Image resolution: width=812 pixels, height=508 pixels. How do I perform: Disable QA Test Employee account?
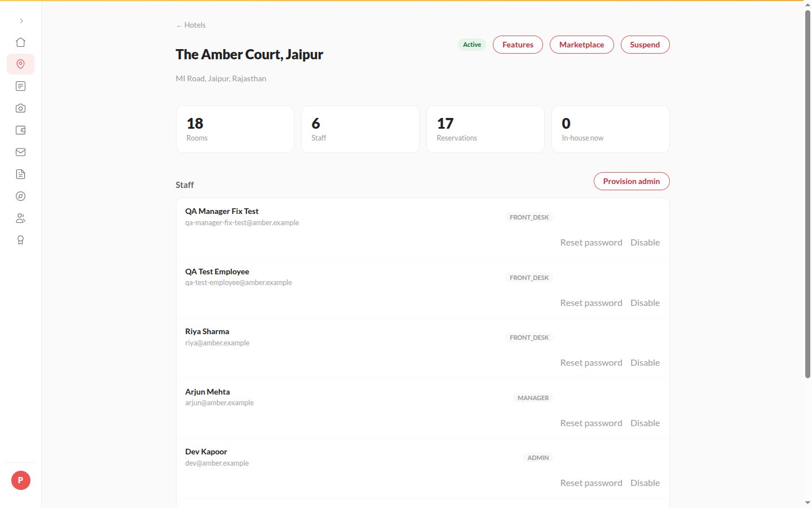(645, 303)
